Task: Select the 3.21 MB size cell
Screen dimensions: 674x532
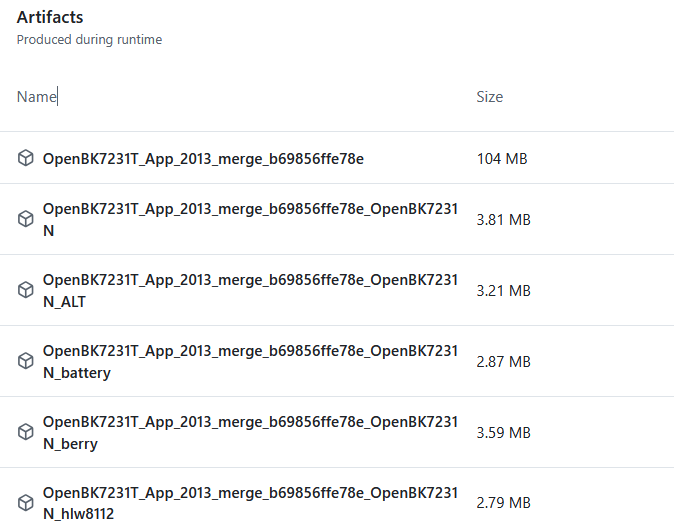Action: [x=503, y=290]
